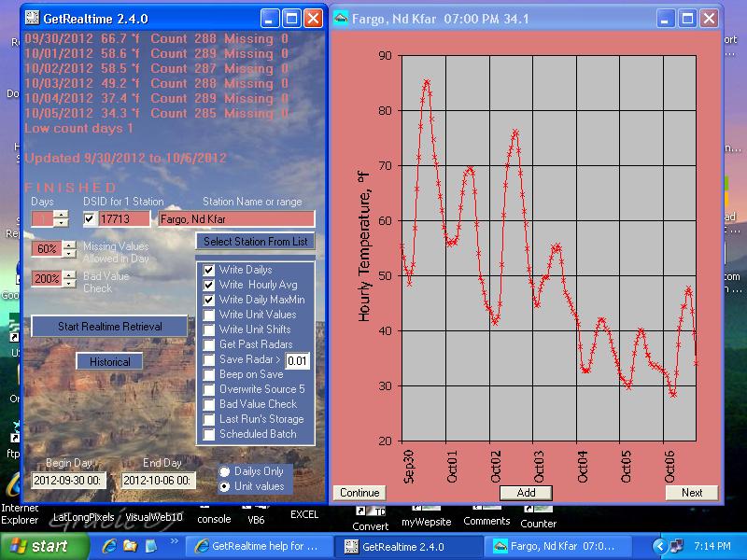This screenshot has width=747, height=560.
Task: Click the Windows Start button
Action: click(x=37, y=546)
